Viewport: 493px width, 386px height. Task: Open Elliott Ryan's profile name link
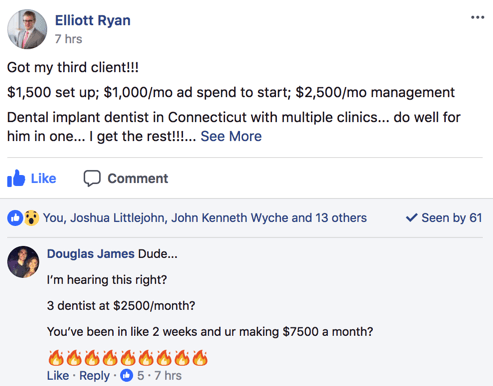(x=93, y=20)
